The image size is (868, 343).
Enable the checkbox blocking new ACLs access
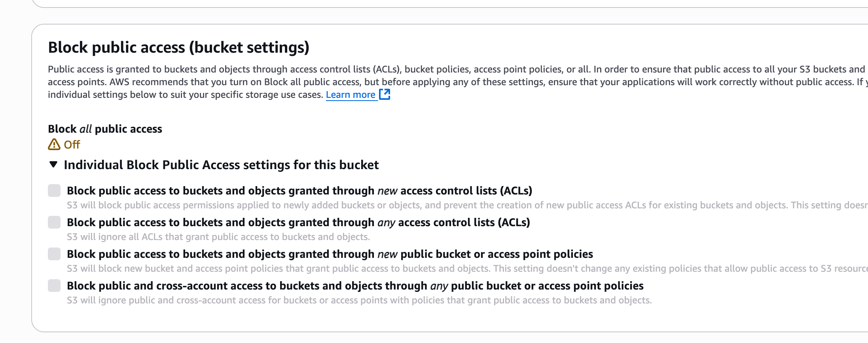coord(54,191)
